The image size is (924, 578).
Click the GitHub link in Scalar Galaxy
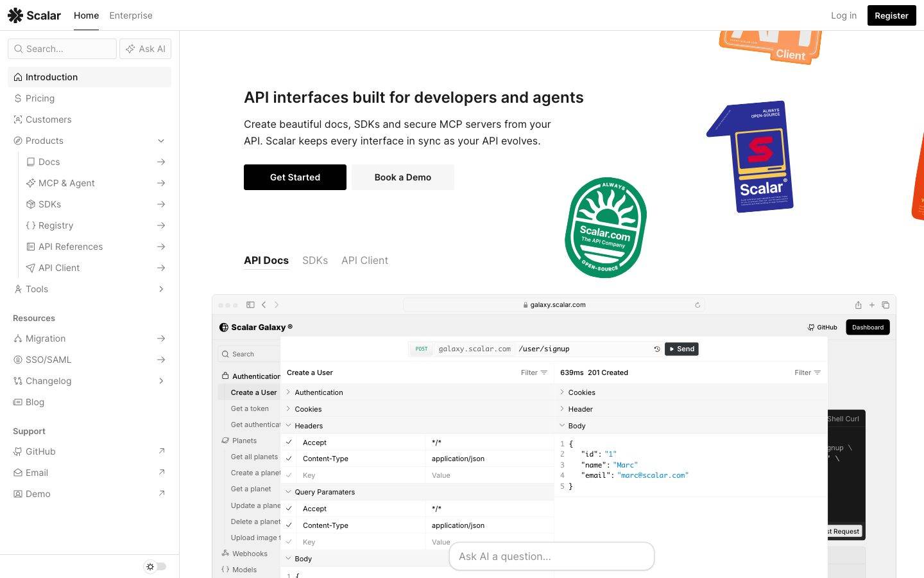pos(823,328)
